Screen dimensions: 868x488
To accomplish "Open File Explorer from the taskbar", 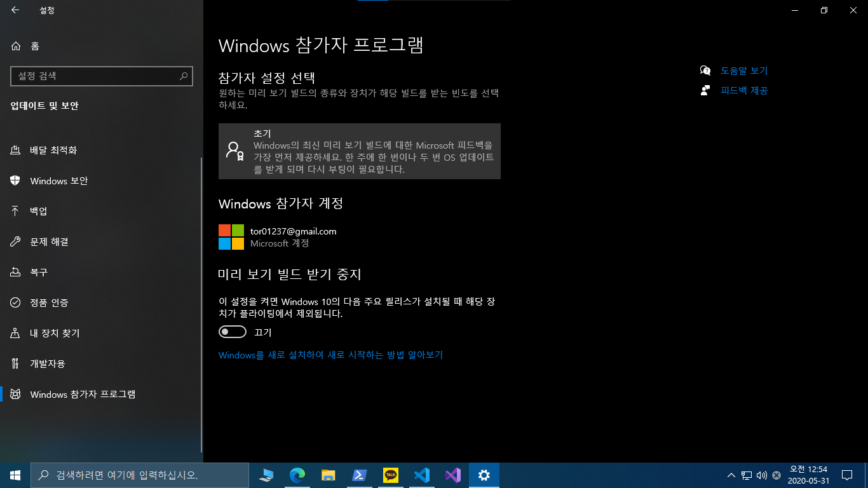I will (328, 475).
